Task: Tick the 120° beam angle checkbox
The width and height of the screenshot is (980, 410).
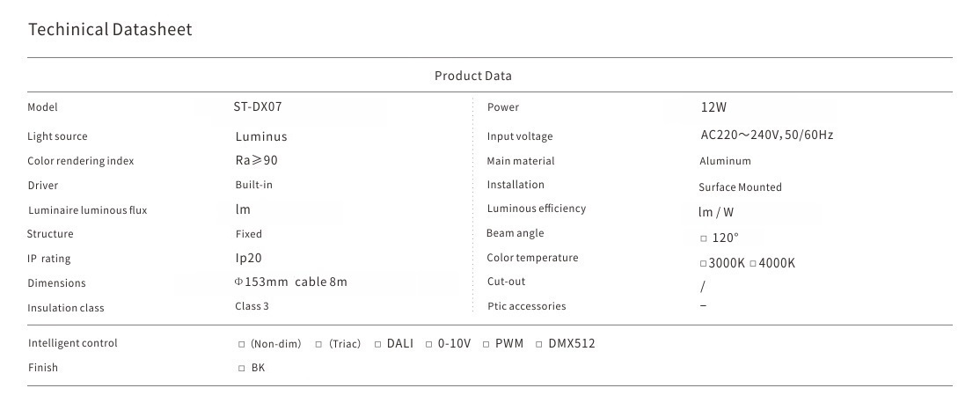Action: [704, 238]
